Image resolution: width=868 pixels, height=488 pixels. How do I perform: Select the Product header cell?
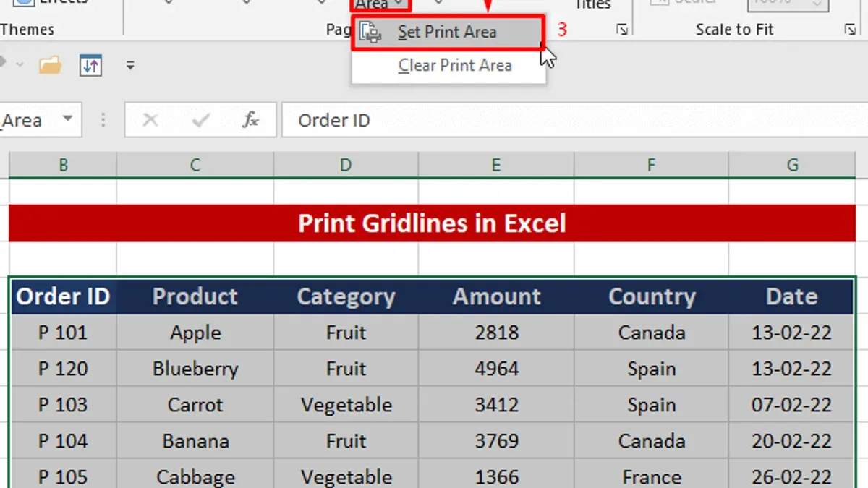click(195, 296)
